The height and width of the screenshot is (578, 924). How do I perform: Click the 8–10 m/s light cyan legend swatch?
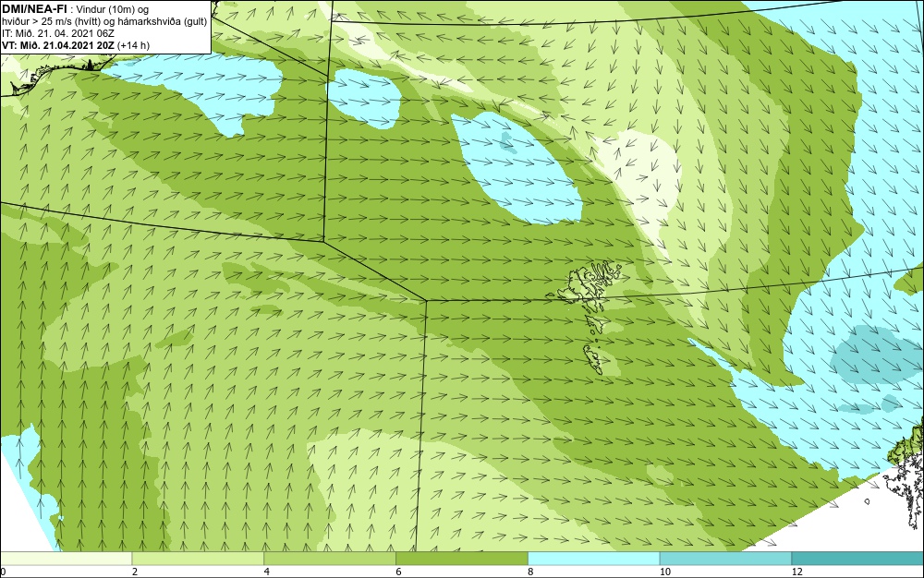coord(594,559)
